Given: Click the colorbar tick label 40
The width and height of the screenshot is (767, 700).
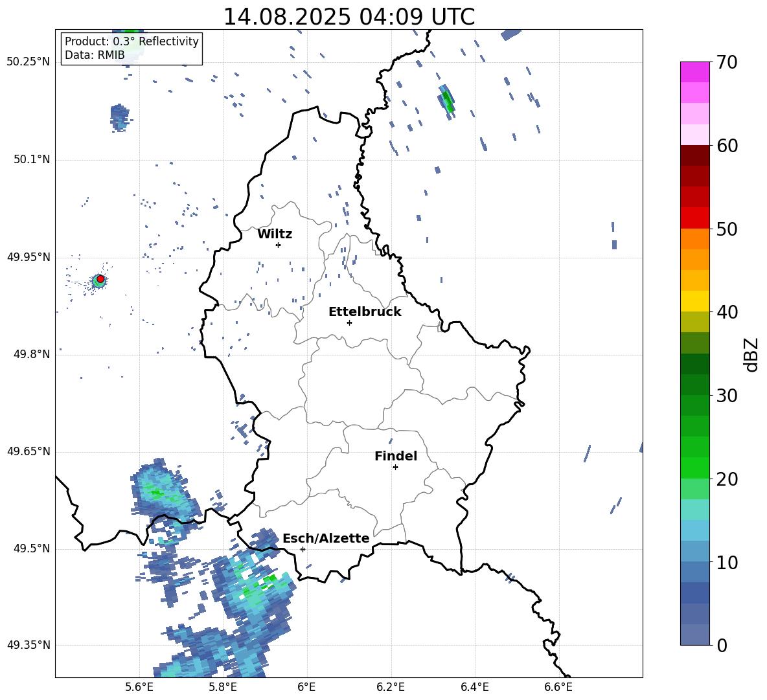Looking at the screenshot, I should click(727, 312).
